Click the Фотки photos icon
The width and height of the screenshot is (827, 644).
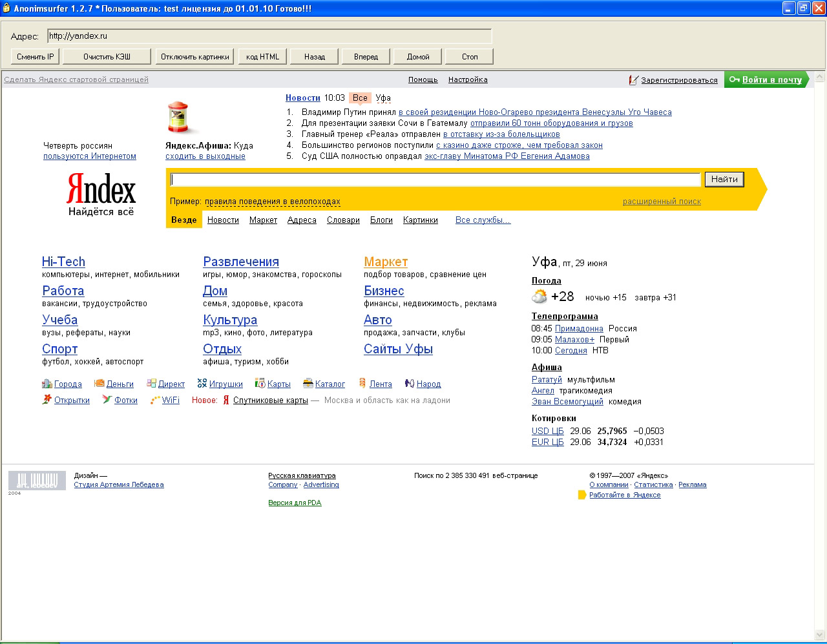pyautogui.click(x=107, y=400)
